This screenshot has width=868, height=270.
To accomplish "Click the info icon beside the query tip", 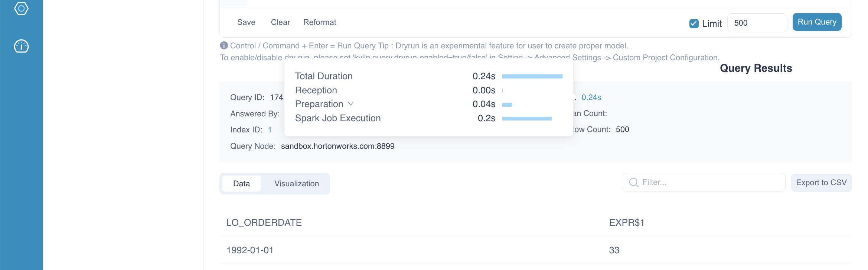I will [224, 45].
